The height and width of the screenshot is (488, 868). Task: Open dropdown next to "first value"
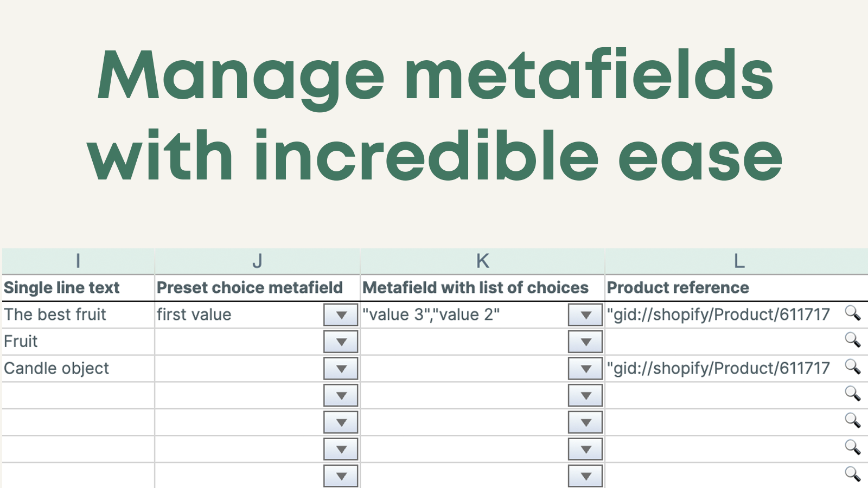click(x=341, y=315)
